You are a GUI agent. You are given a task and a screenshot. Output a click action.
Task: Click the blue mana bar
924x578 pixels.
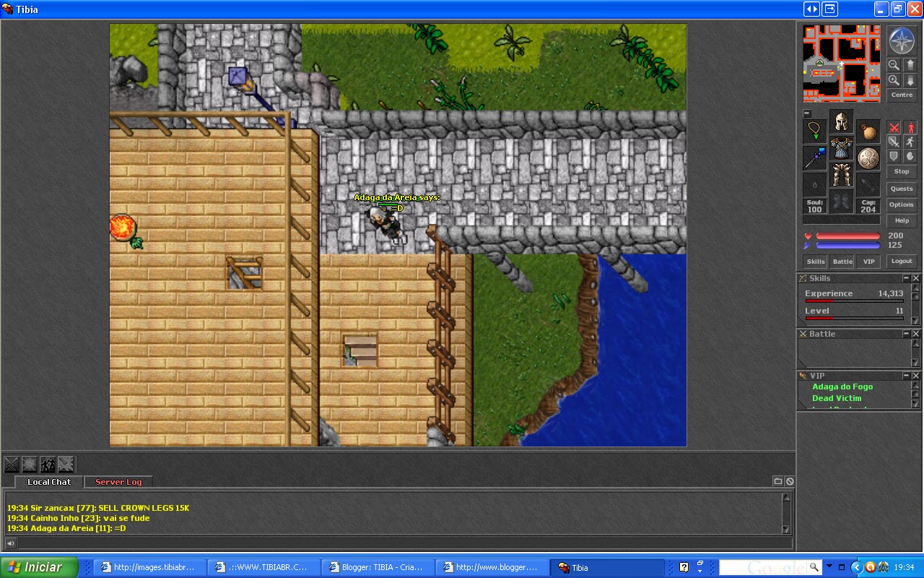coord(848,246)
